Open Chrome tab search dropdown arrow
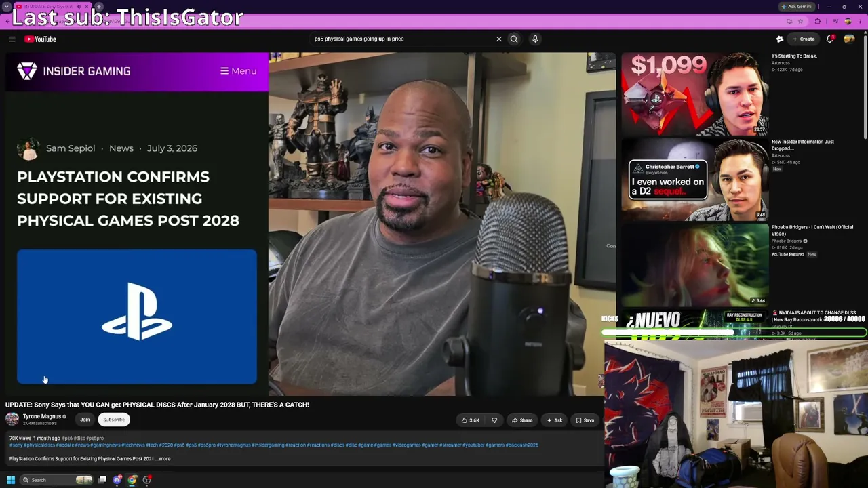 pyautogui.click(x=7, y=7)
